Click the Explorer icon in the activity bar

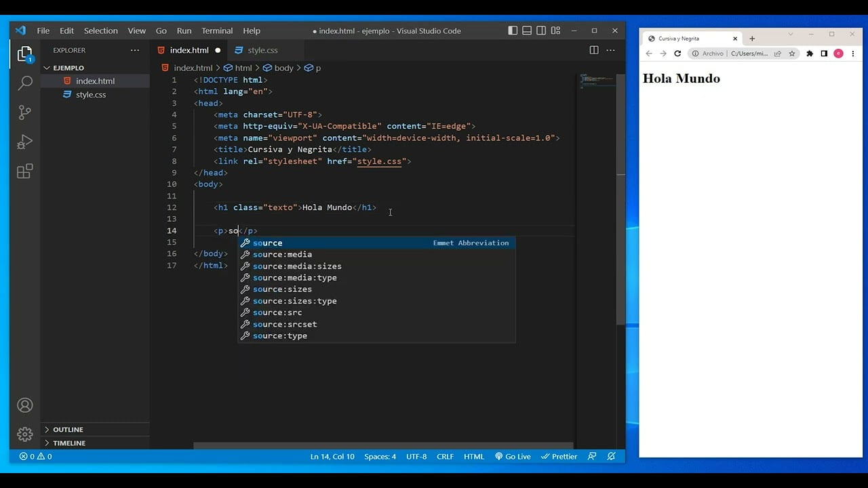[25, 52]
